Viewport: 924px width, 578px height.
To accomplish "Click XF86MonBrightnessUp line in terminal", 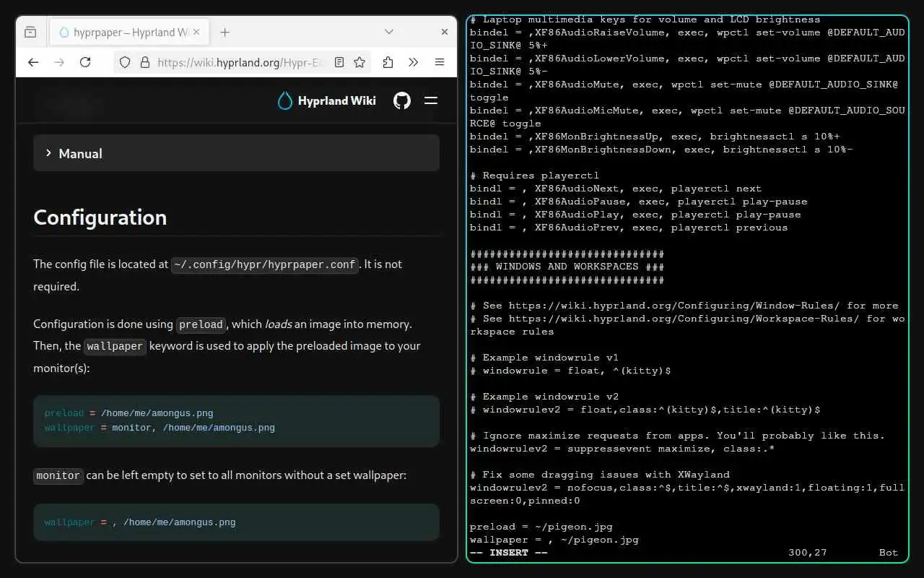I will (655, 137).
